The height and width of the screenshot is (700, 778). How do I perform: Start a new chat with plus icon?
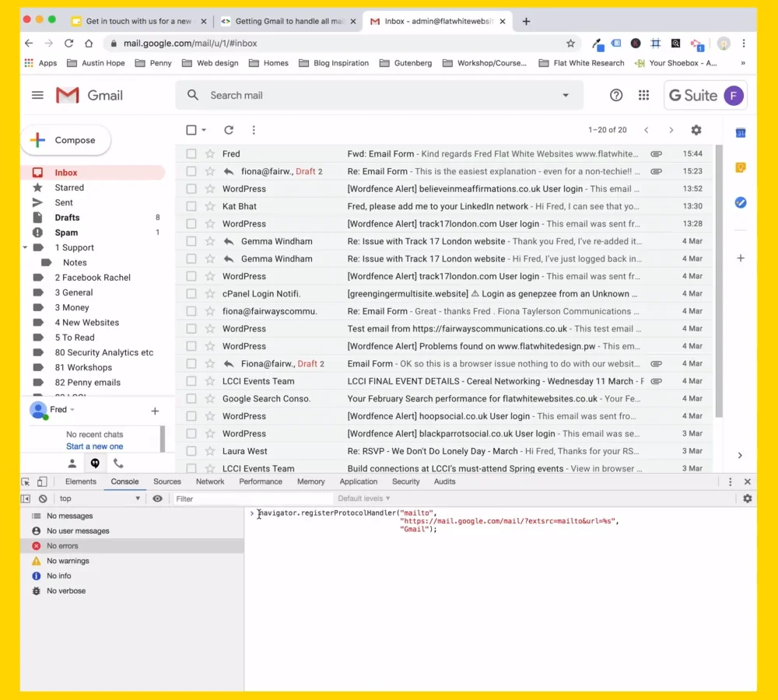pos(155,411)
